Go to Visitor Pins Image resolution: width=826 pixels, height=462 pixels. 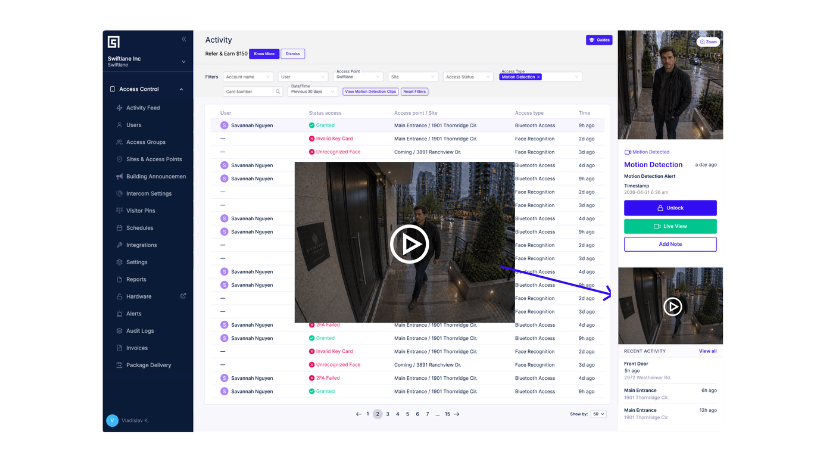click(141, 211)
